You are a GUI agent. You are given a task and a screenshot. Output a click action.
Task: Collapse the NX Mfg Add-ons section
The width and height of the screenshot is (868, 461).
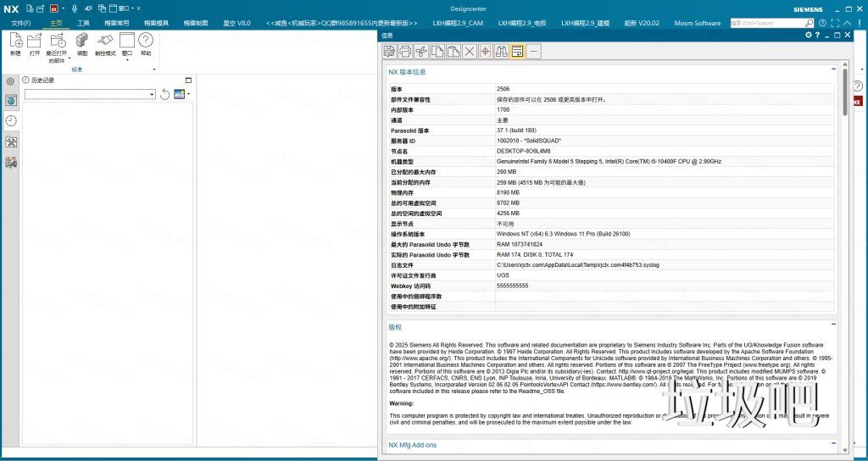834,442
